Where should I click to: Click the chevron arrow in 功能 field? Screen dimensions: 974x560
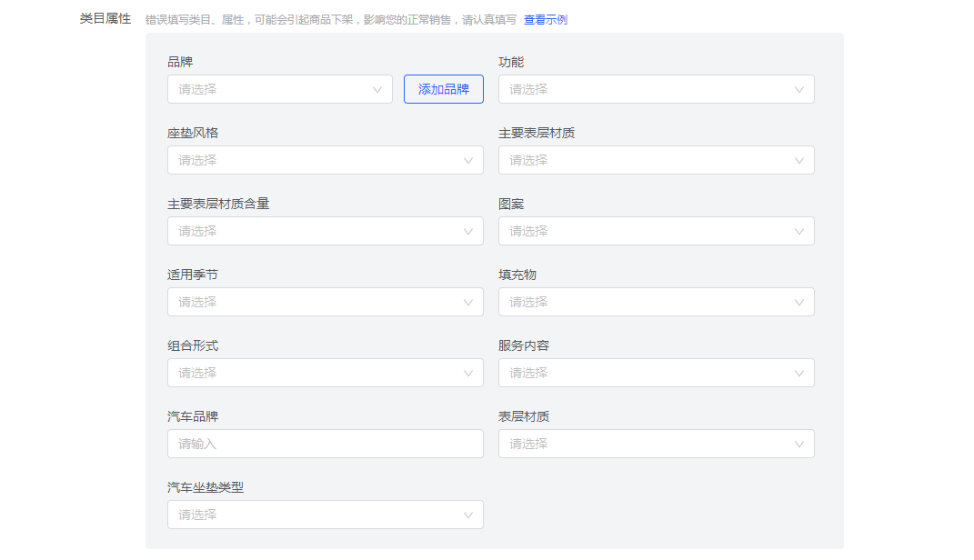tap(799, 89)
